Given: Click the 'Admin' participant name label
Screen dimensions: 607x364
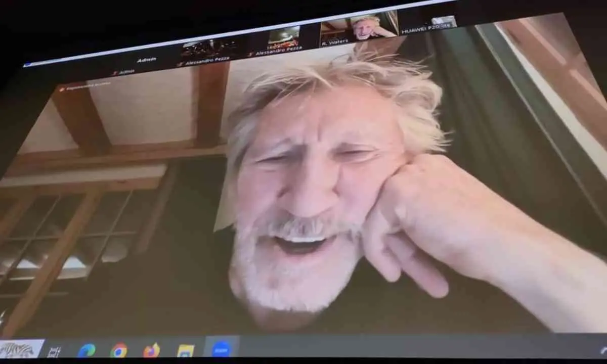Looking at the screenshot, I should 147,60.
